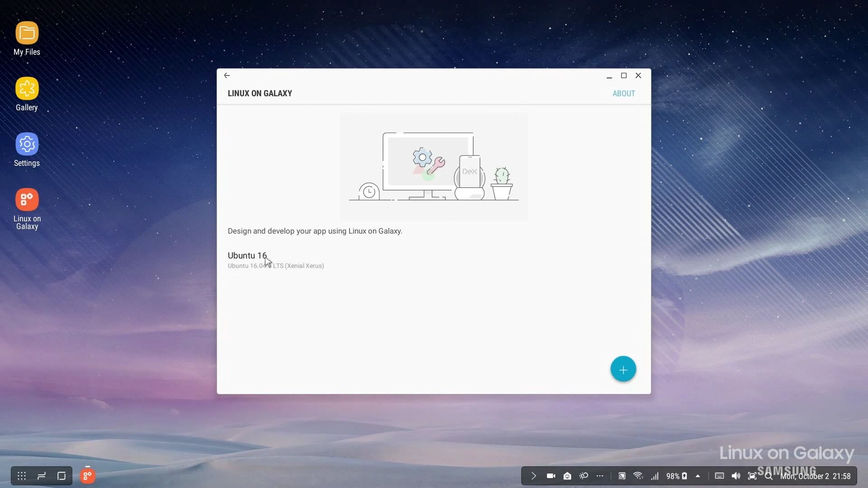Mute audio via the speaker icon
The width and height of the screenshot is (868, 488).
[x=736, y=476]
